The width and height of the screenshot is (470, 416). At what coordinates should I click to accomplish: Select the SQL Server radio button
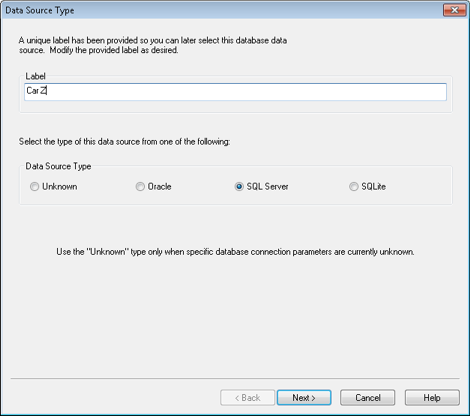[x=239, y=186]
